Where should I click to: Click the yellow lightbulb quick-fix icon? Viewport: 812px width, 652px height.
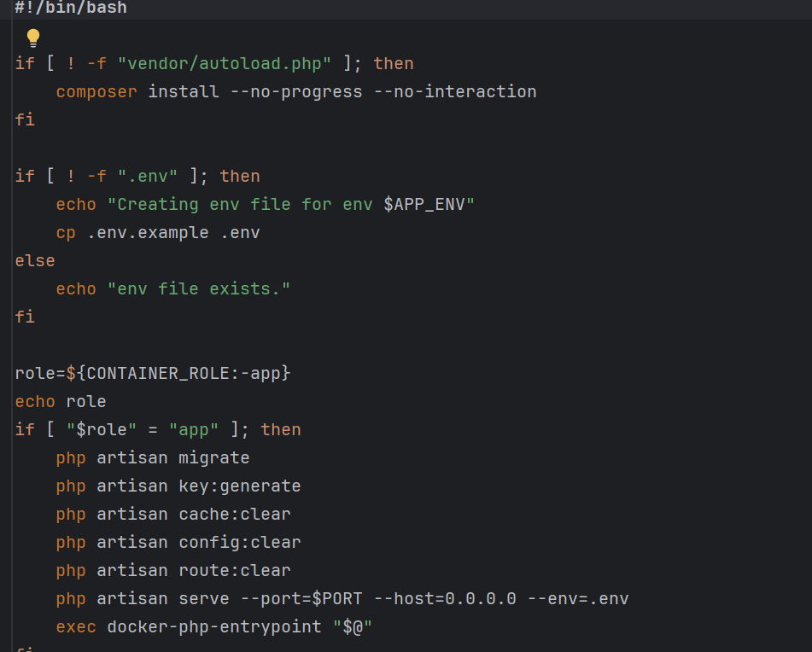pos(33,38)
